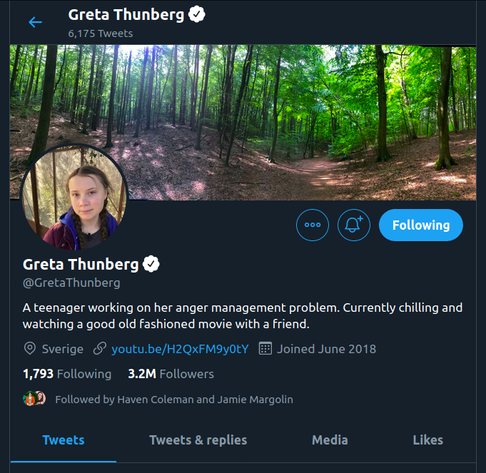This screenshot has height=473, width=486.
Task: Select the Media tab
Action: (330, 440)
